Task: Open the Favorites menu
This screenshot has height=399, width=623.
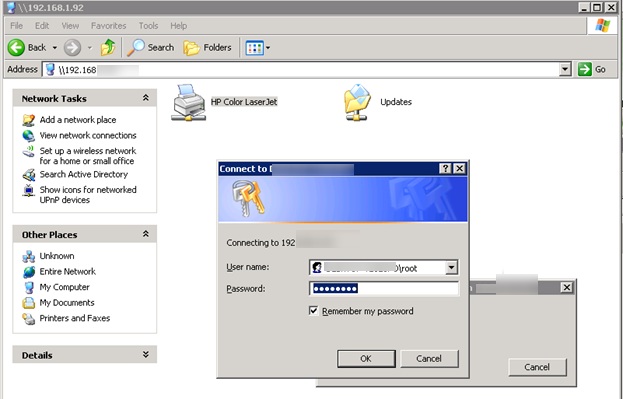Action: (108, 26)
